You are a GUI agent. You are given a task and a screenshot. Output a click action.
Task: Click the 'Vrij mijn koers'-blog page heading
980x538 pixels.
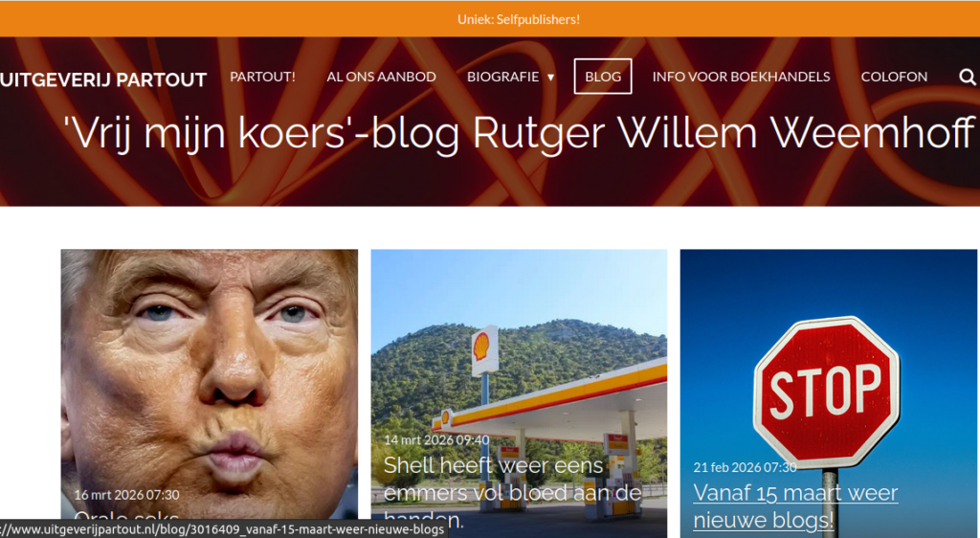tap(519, 133)
